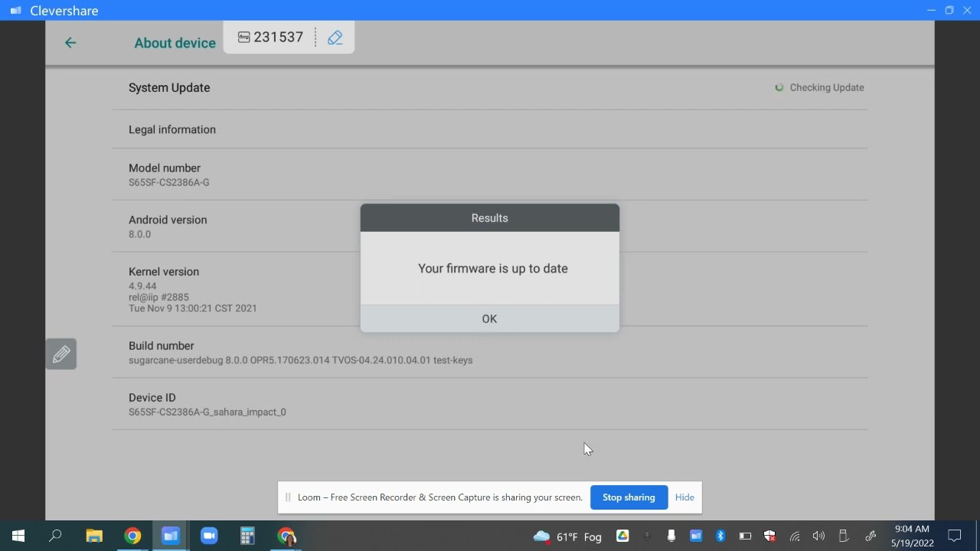Select the Android version entry
980x551 pixels.
(x=490, y=227)
